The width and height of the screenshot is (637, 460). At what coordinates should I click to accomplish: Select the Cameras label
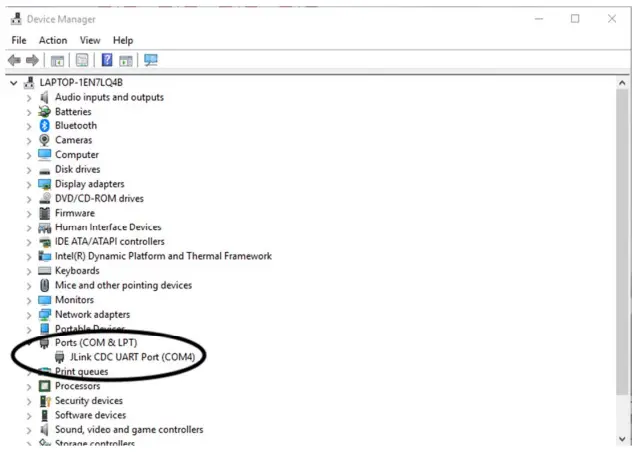click(74, 140)
